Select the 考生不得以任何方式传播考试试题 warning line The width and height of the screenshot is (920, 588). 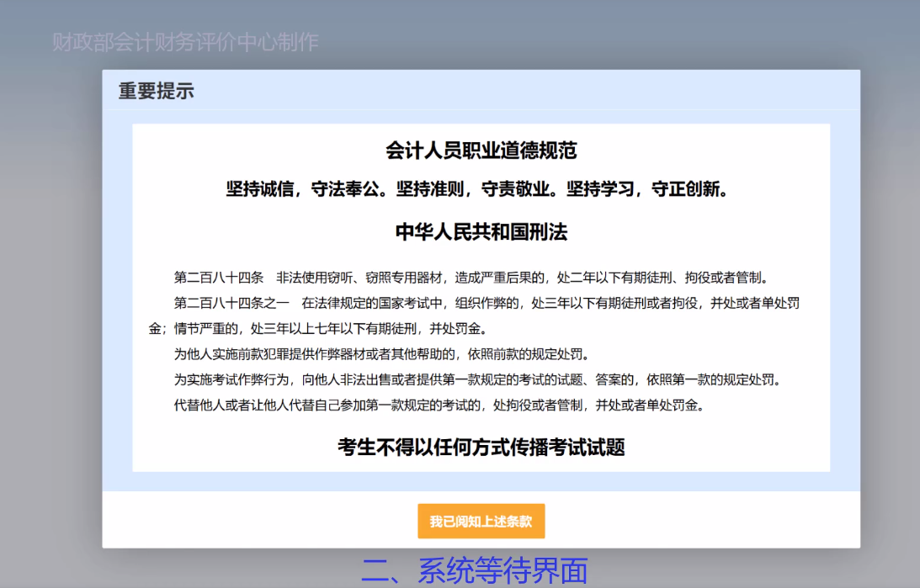tap(481, 447)
